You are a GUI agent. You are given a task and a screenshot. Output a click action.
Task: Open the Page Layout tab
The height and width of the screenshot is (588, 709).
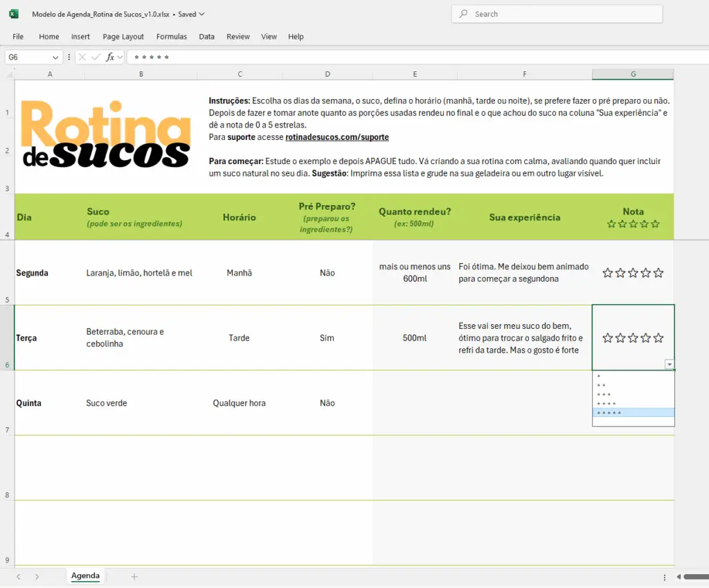[123, 37]
